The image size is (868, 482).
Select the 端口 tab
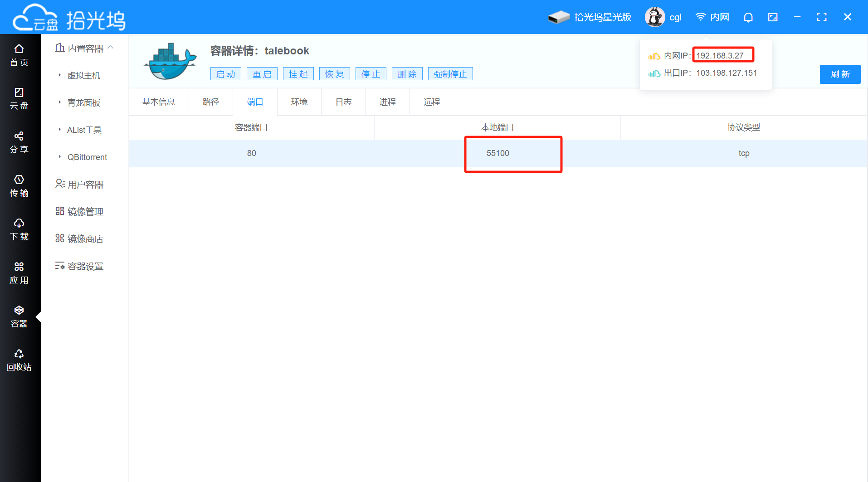pyautogui.click(x=255, y=102)
